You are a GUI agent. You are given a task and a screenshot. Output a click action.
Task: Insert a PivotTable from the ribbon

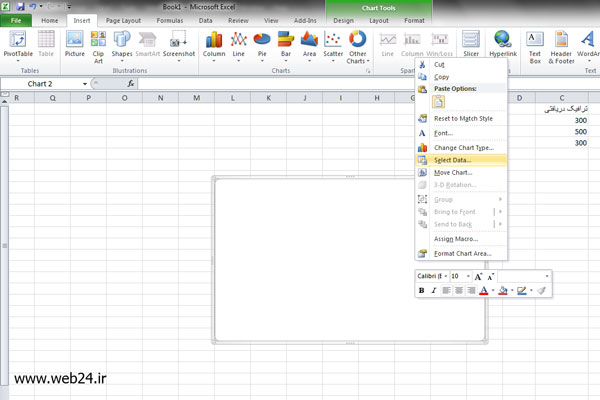pyautogui.click(x=18, y=45)
